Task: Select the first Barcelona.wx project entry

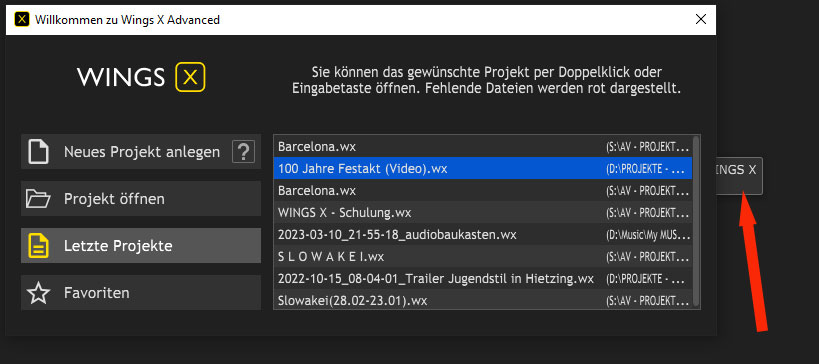Action: pyautogui.click(x=483, y=146)
